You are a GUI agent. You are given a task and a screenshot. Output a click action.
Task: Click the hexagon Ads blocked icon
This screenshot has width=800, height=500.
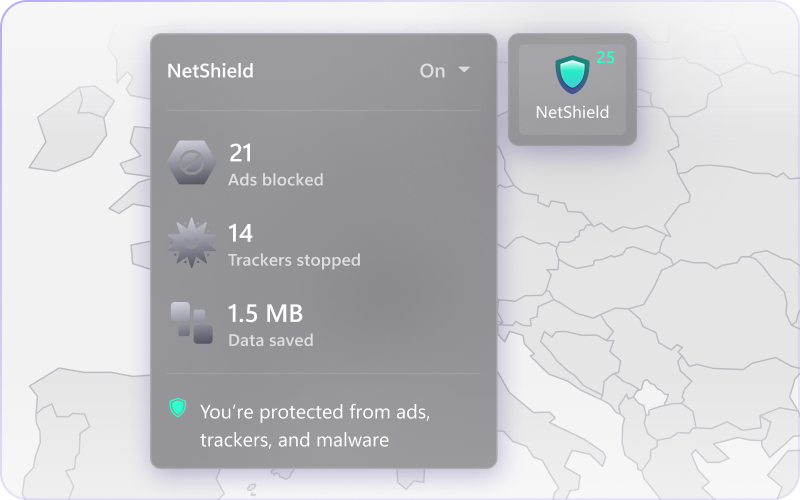point(189,163)
